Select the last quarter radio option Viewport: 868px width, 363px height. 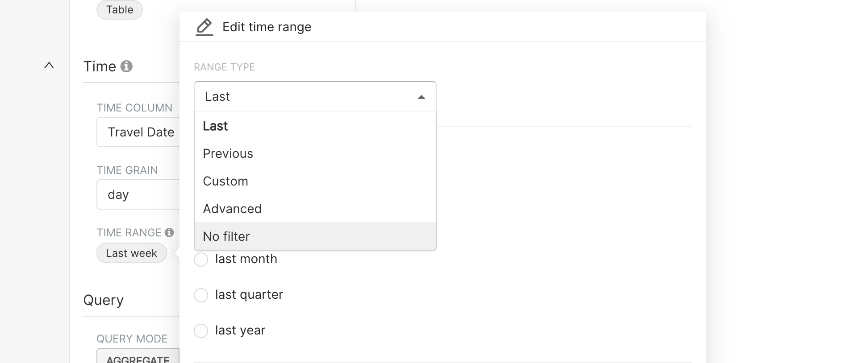click(201, 295)
